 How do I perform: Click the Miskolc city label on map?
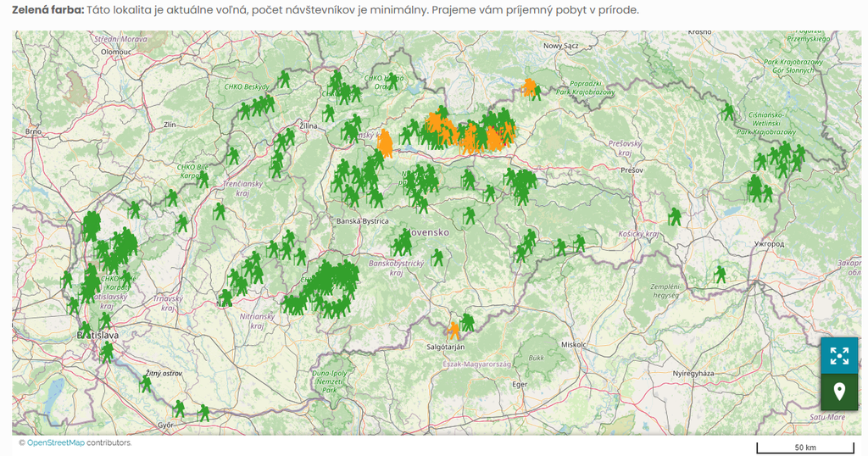tap(574, 345)
